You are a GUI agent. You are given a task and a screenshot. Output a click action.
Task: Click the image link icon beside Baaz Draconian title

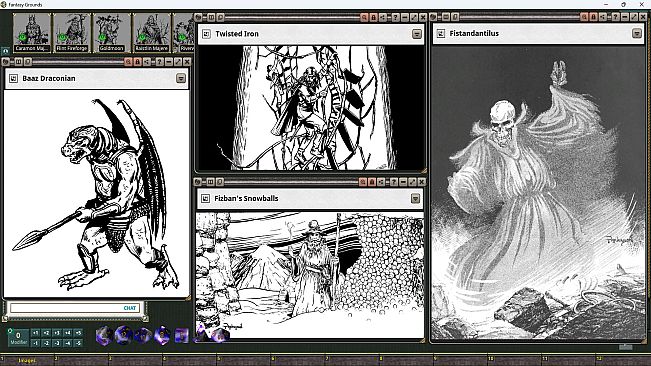pos(13,78)
